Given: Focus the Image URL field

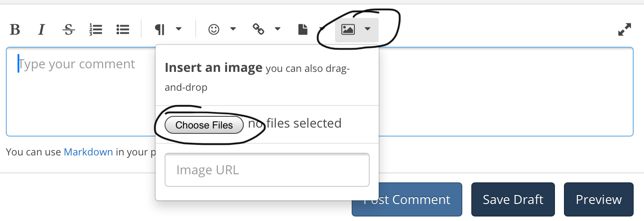Looking at the screenshot, I should [267, 170].
